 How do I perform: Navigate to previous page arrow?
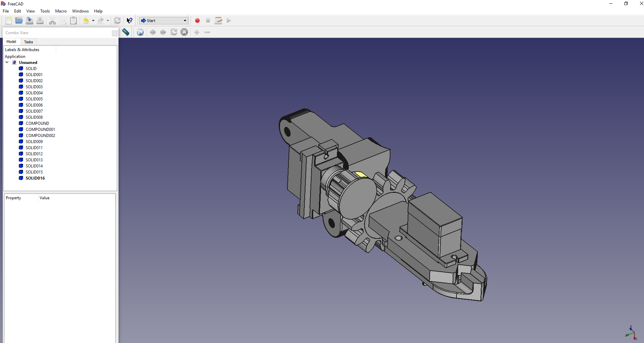(x=153, y=32)
